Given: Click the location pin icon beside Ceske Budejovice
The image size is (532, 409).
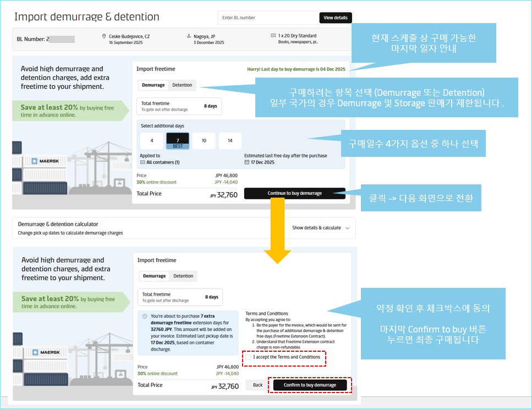Looking at the screenshot, I should pos(104,36).
